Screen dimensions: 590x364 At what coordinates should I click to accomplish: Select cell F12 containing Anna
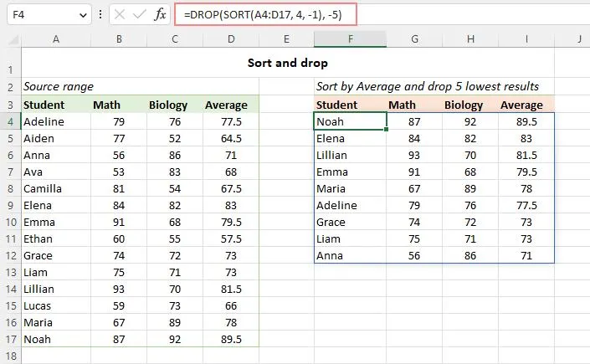pos(351,255)
